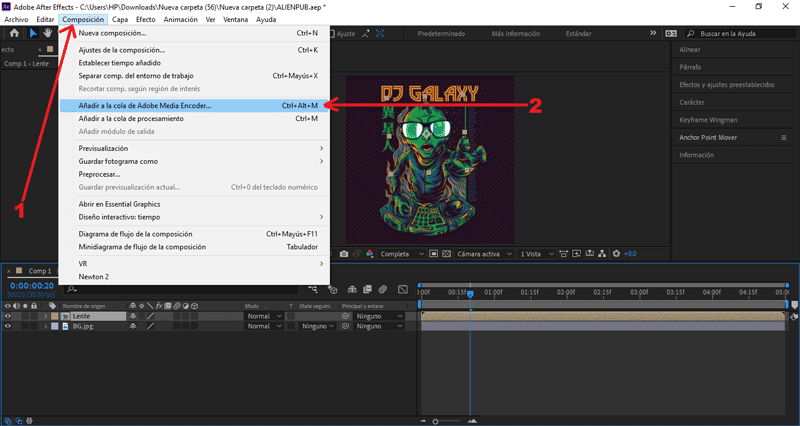Viewport: 800px width, 426px height.
Task: Open Efectos y ajustes preestablecidos panel
Action: pos(727,85)
